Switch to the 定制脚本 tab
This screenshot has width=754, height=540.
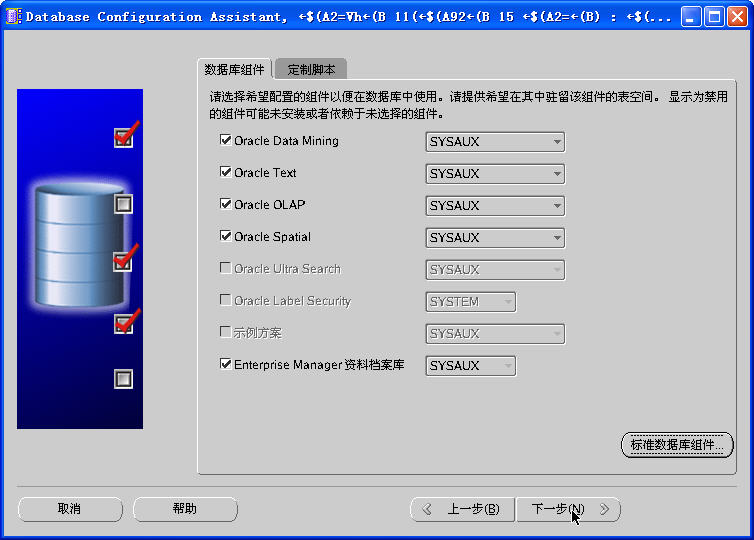pyautogui.click(x=311, y=70)
